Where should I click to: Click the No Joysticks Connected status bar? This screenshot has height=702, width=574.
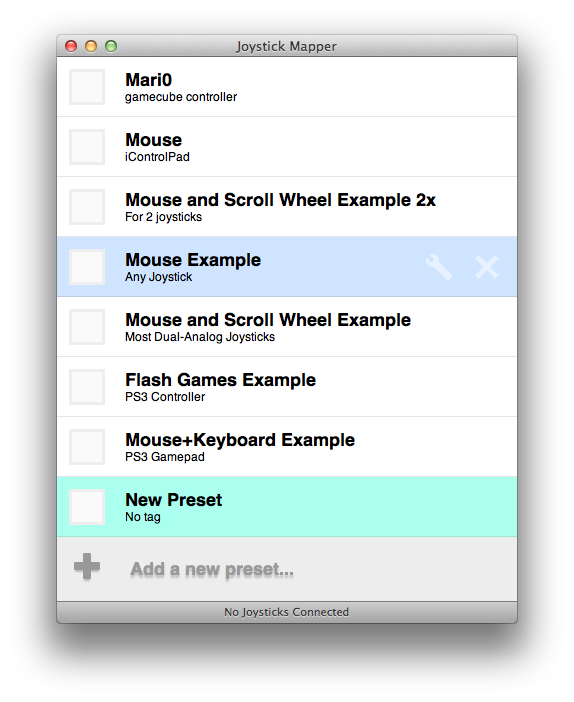[287, 612]
